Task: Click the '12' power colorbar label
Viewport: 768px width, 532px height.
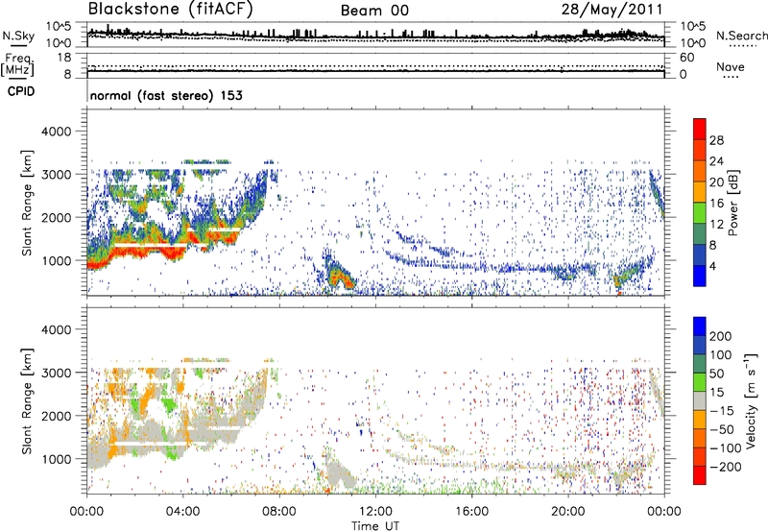Action: 716,225
